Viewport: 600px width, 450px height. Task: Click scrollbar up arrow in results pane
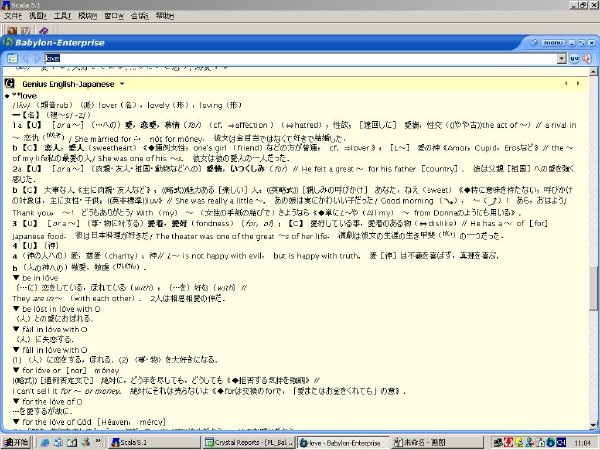(x=593, y=72)
